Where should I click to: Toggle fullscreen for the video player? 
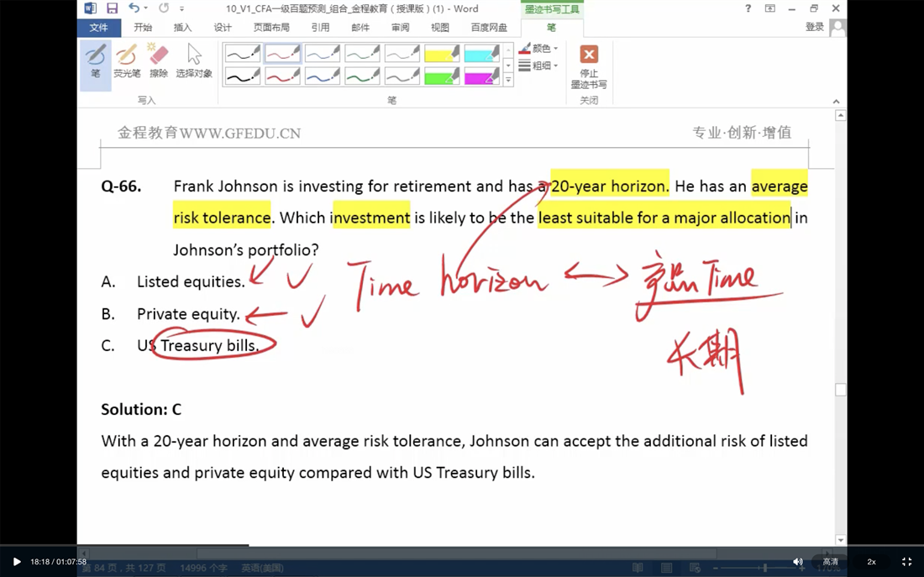click(x=907, y=562)
